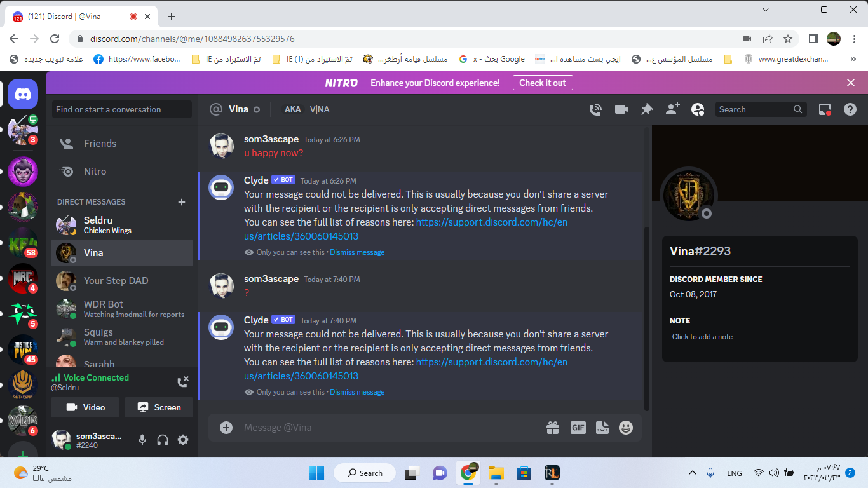Click the search box in chat header
The height and width of the screenshot is (488, 868).
761,109
